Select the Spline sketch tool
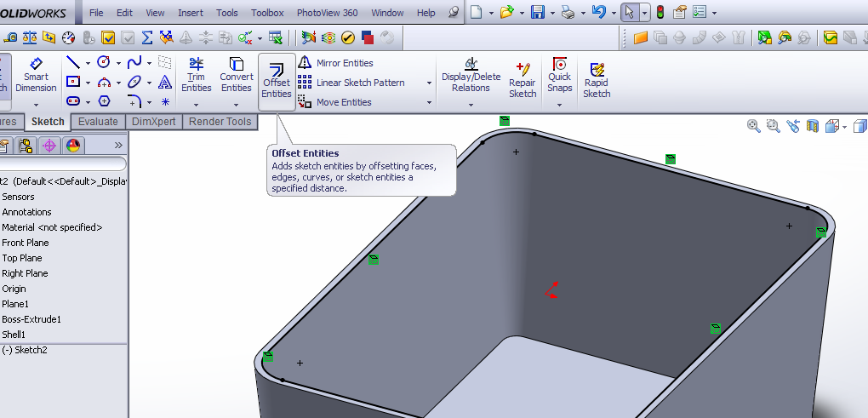The image size is (868, 418). 134,62
